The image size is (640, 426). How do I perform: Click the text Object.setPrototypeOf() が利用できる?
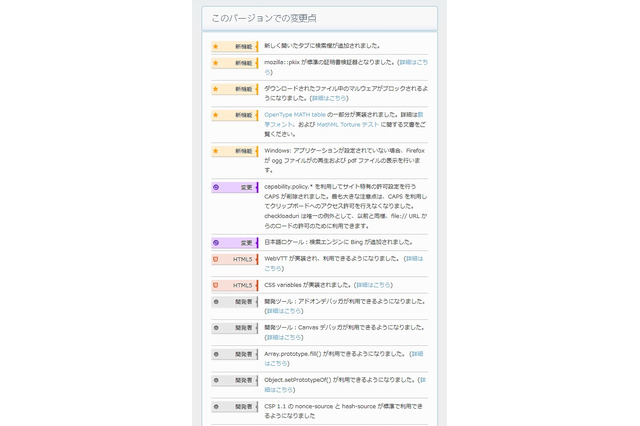[340, 380]
